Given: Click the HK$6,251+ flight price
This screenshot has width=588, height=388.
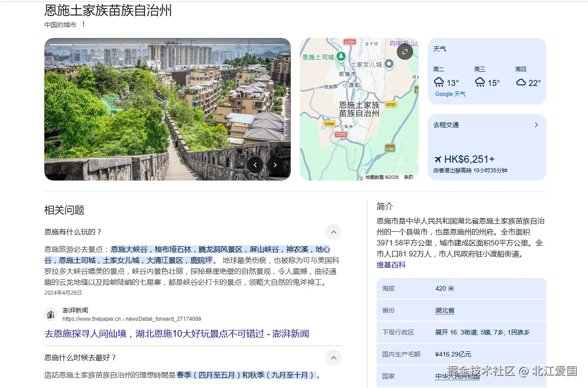Looking at the screenshot, I should click(469, 159).
